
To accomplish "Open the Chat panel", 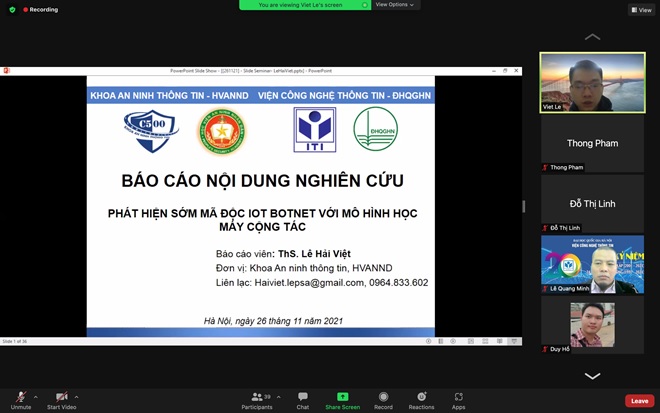I will (302, 399).
